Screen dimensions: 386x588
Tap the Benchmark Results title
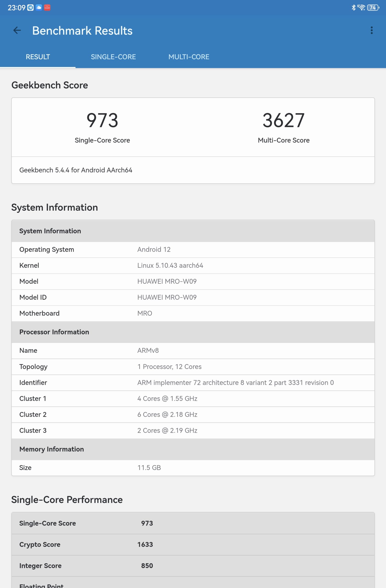click(82, 31)
